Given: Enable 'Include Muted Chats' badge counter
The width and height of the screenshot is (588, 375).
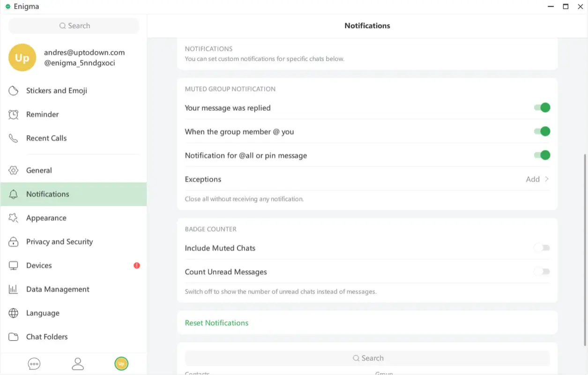Looking at the screenshot, I should pyautogui.click(x=542, y=247).
